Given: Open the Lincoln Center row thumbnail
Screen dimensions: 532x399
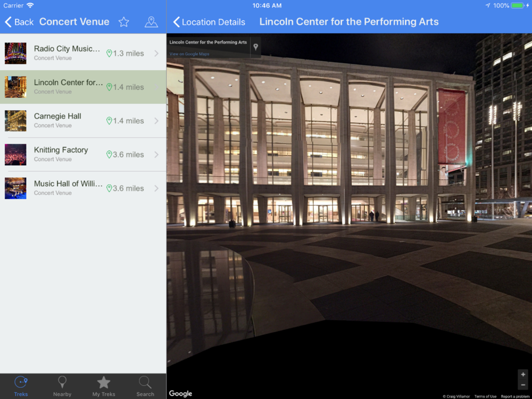Looking at the screenshot, I should click(x=15, y=87).
